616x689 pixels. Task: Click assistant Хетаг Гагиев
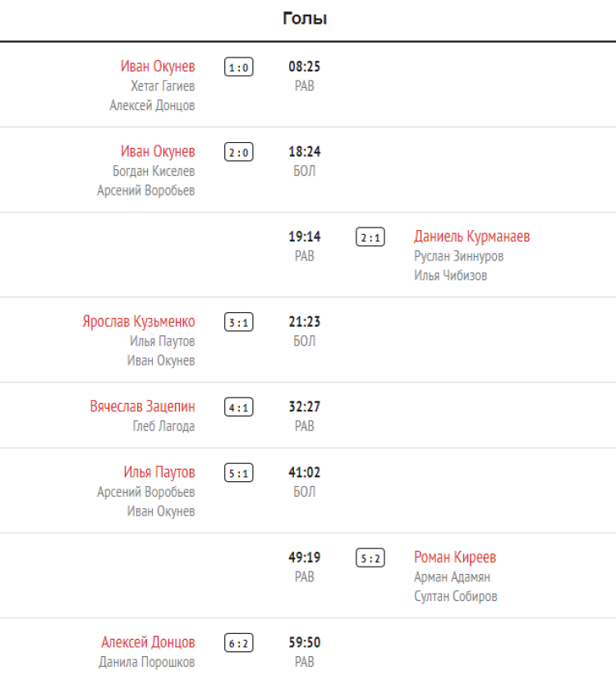[x=163, y=86]
